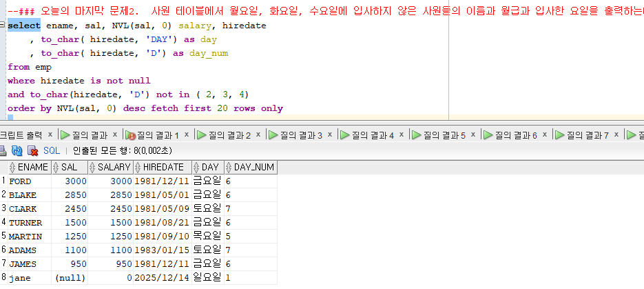Select the BLAKE name cell
This screenshot has width=644, height=289.
(30, 195)
